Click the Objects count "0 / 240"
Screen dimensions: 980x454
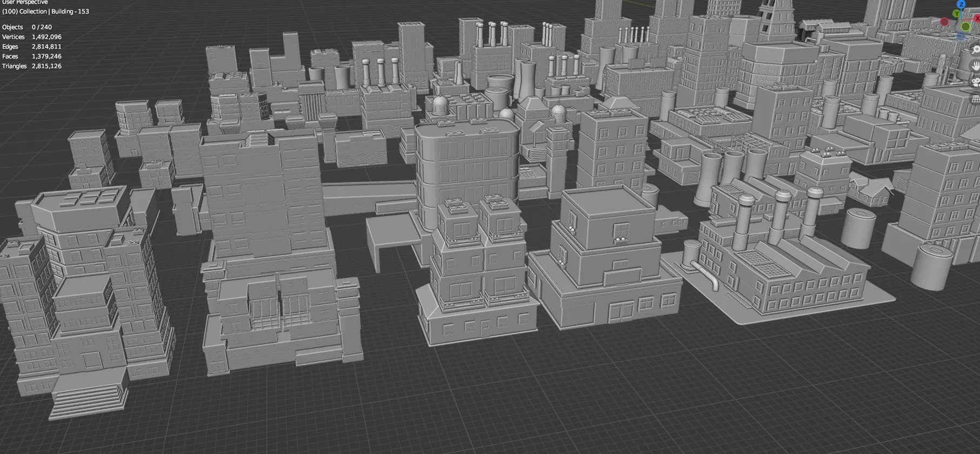42,27
